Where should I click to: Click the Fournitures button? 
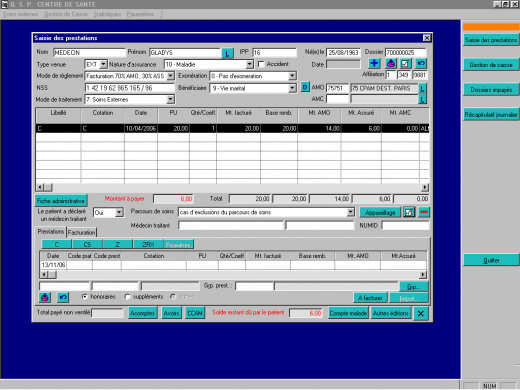click(x=179, y=244)
